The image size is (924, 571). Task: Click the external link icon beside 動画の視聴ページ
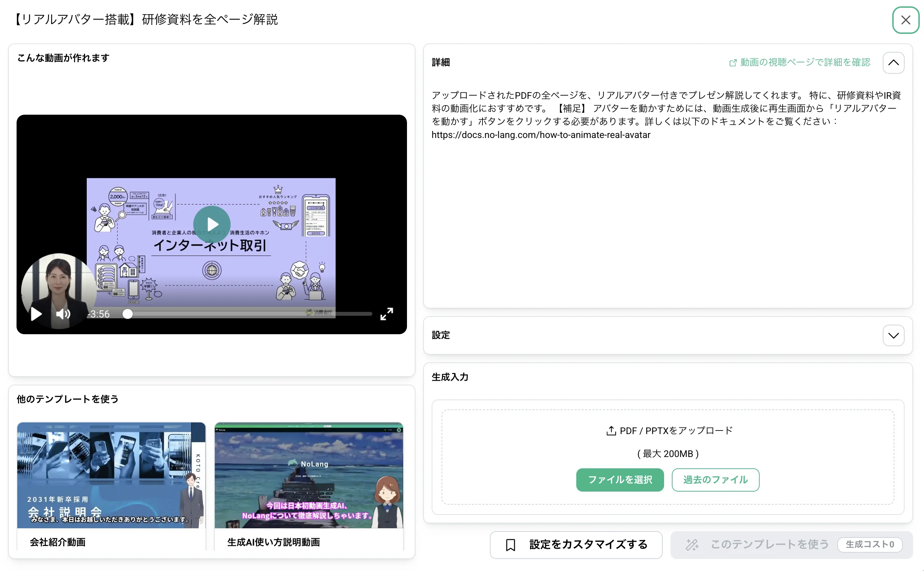[733, 63]
